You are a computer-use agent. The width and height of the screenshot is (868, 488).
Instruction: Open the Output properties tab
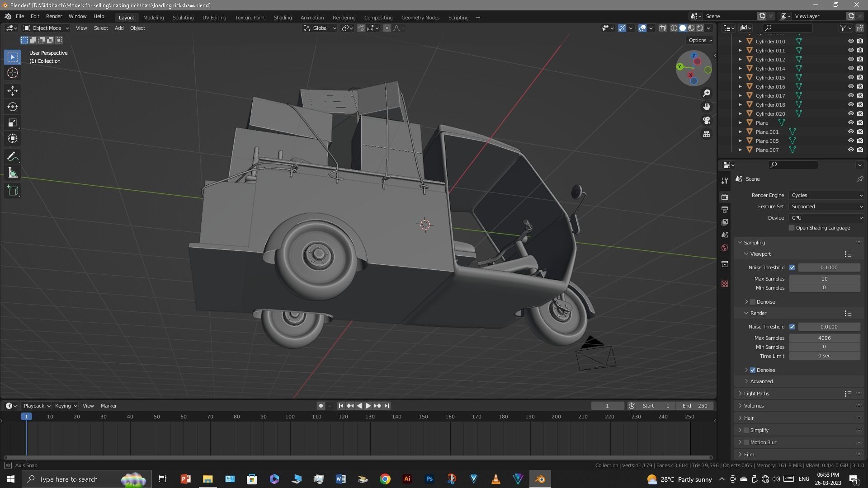point(725,210)
